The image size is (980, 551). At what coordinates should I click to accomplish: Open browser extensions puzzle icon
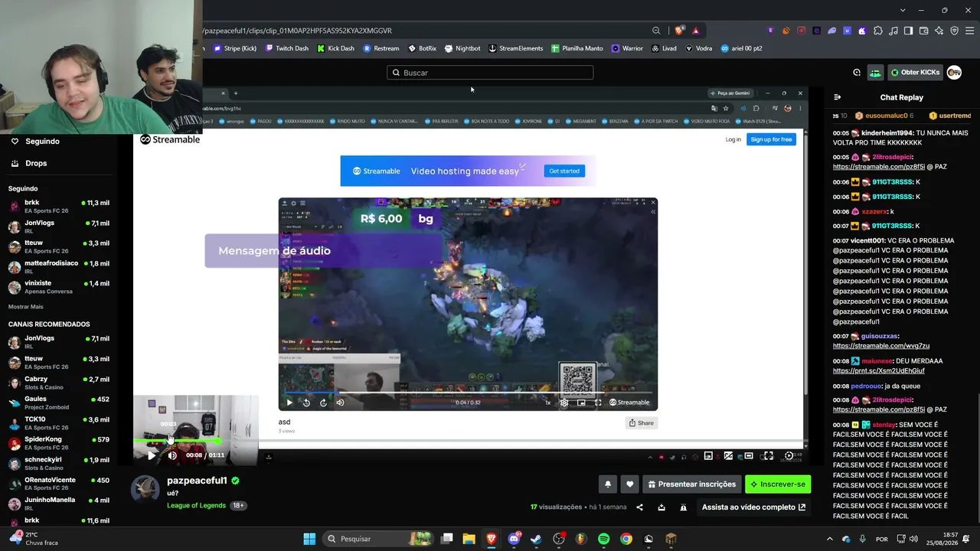878,31
